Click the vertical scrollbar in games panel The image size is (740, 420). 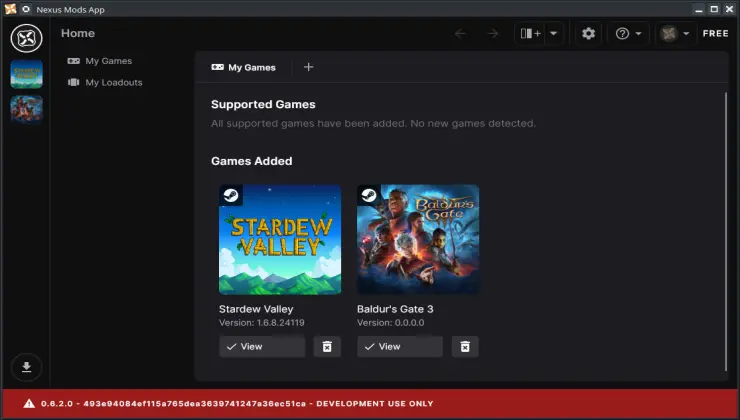pyautogui.click(x=726, y=232)
